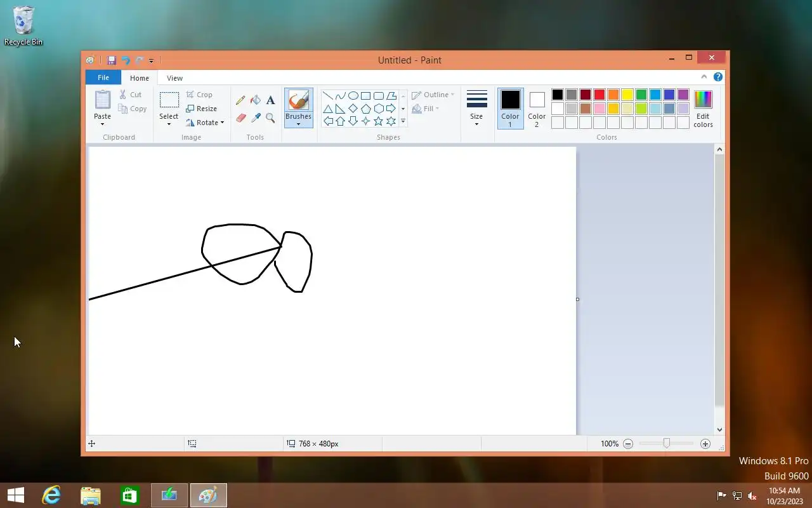Choose the Diamond shape
The width and height of the screenshot is (812, 508).
click(x=353, y=109)
